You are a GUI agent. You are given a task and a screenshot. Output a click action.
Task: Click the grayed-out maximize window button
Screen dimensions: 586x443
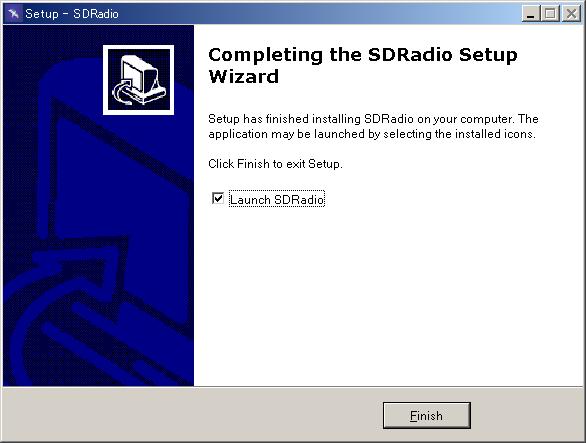(550, 14)
